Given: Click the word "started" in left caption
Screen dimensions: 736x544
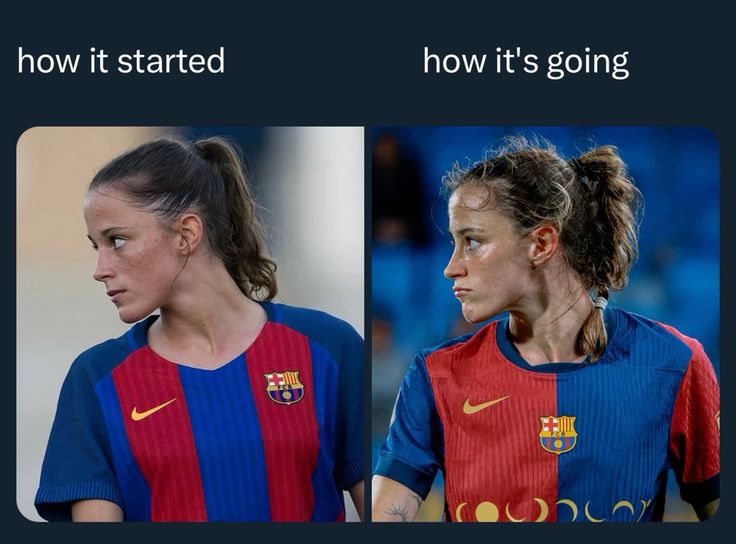Looking at the screenshot, I should point(171,61).
